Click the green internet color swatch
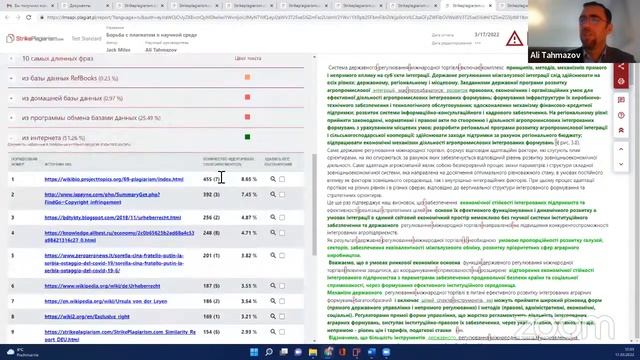The image size is (640, 360). (247, 137)
